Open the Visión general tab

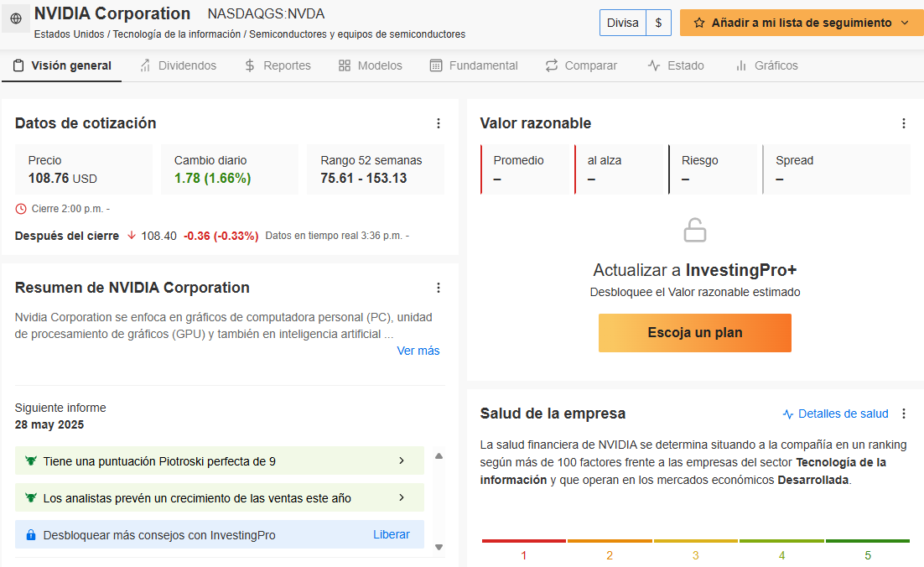click(62, 65)
